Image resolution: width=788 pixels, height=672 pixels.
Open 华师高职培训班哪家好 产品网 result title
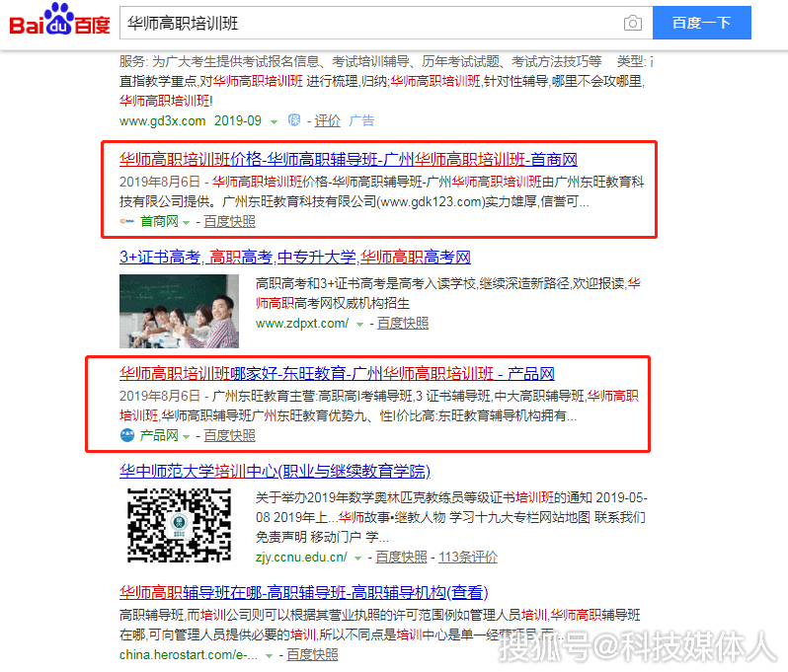coord(337,374)
